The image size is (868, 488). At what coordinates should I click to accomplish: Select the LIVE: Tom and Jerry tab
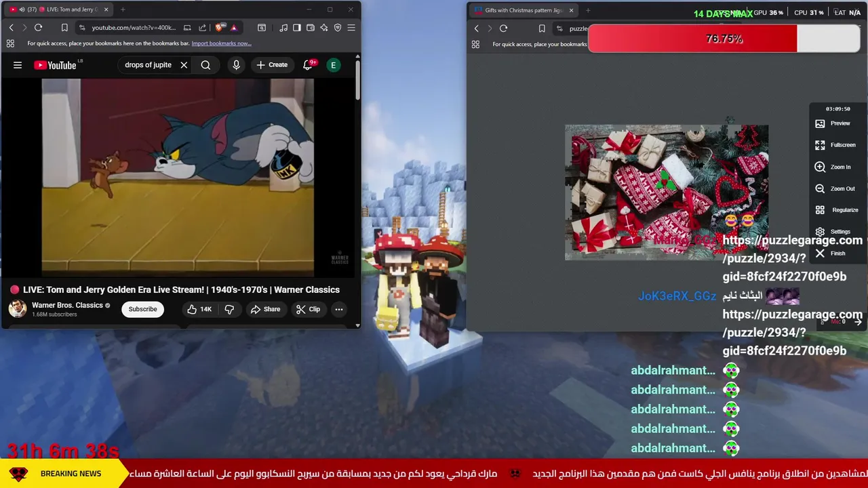coord(58,9)
